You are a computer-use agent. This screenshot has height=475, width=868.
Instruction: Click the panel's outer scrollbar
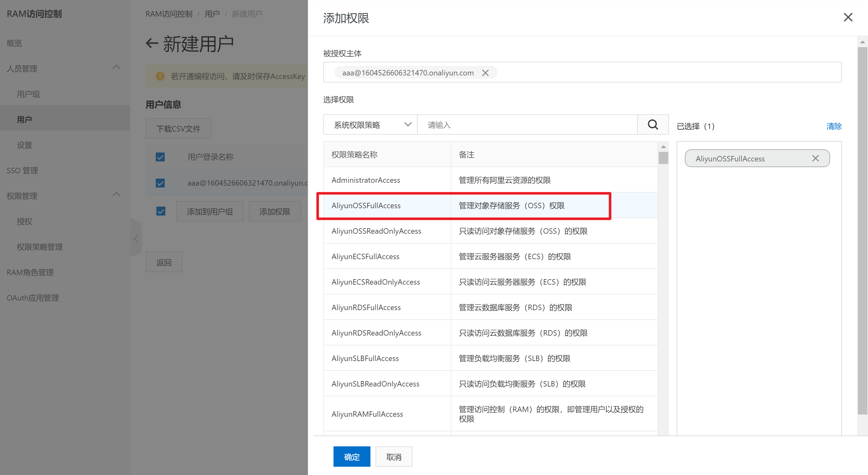pyautogui.click(x=862, y=231)
